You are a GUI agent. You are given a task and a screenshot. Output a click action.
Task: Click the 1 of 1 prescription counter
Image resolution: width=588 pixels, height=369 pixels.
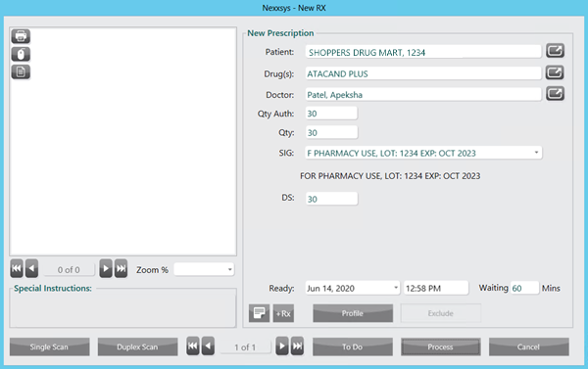(x=245, y=347)
